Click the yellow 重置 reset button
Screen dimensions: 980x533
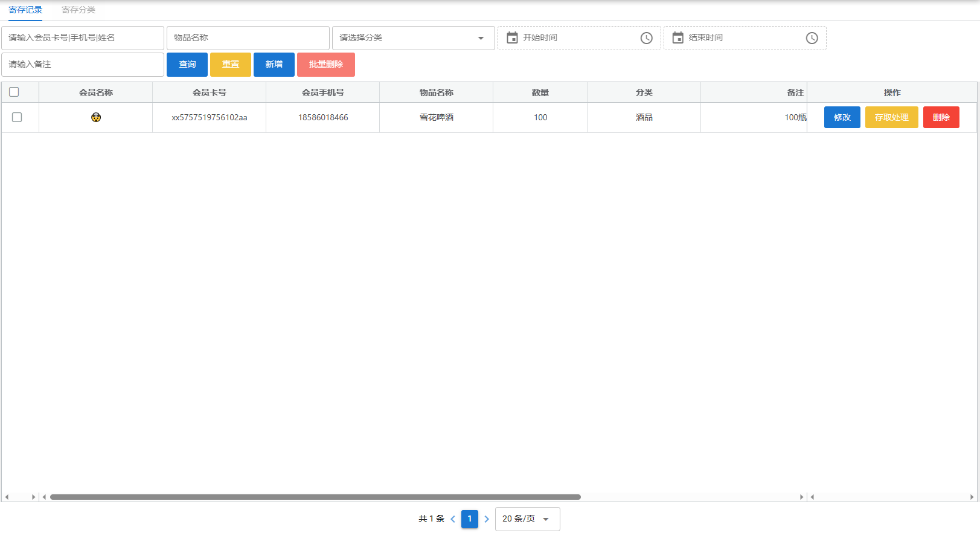(231, 64)
